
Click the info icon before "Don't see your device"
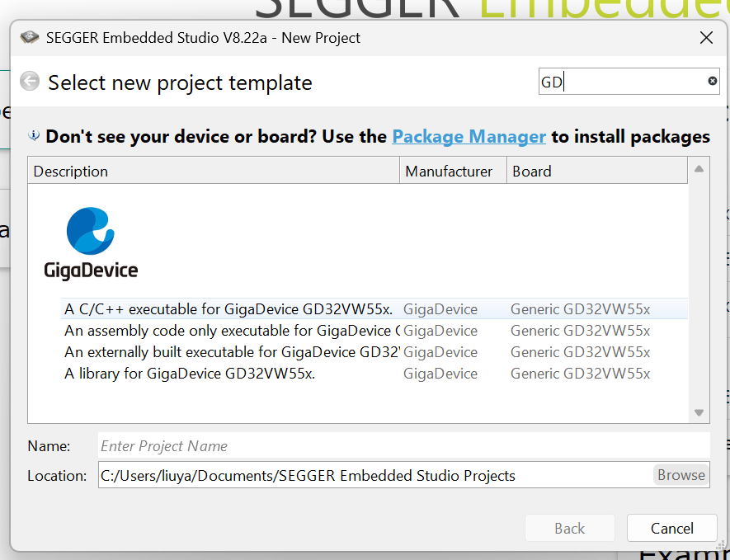point(35,136)
